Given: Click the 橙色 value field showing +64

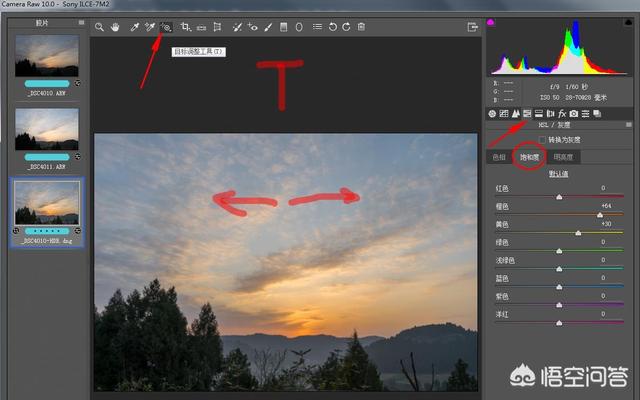Looking at the screenshot, I should click(606, 206).
